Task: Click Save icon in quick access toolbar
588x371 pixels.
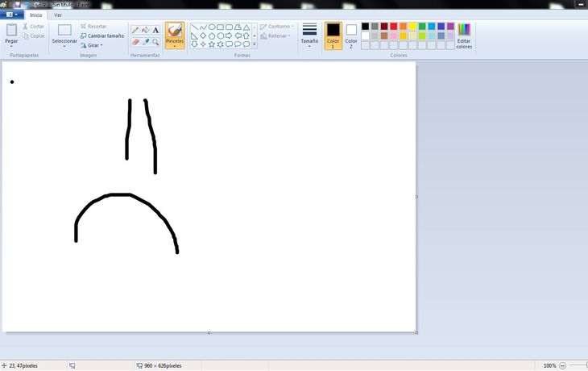Action: click(17, 5)
